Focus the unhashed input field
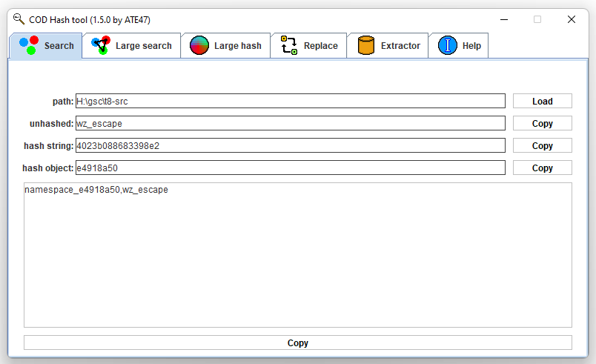Viewport: 596px width, 364px height. click(x=291, y=123)
